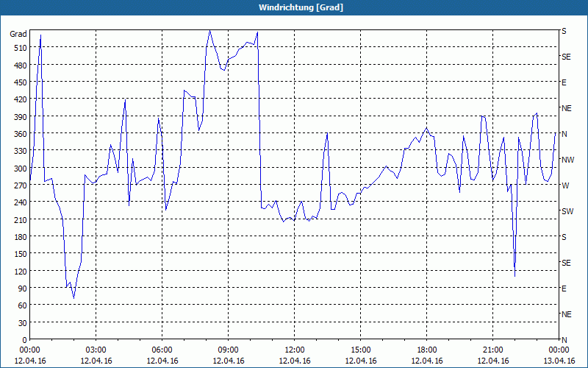Select the 12.04.16 date under 12:00
The width and height of the screenshot is (588, 368).
point(295,361)
